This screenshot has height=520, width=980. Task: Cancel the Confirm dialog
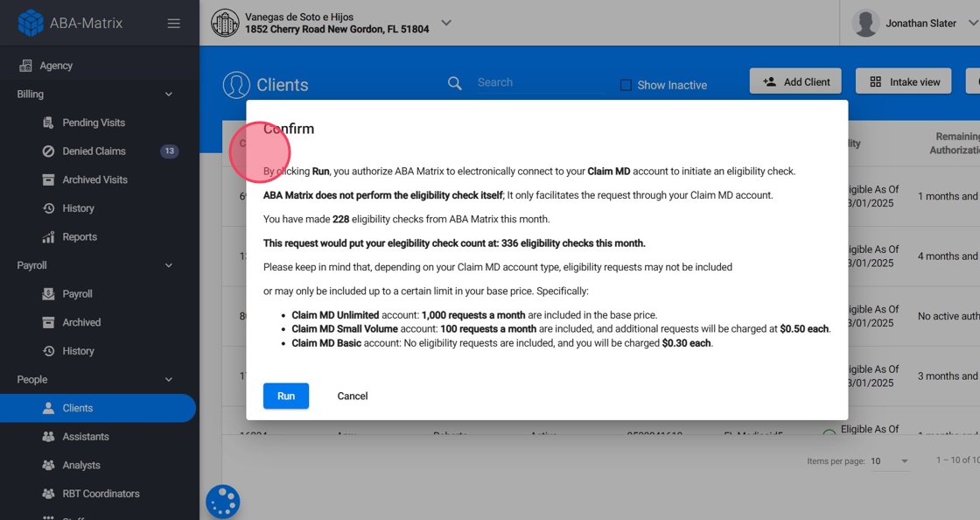(x=353, y=397)
